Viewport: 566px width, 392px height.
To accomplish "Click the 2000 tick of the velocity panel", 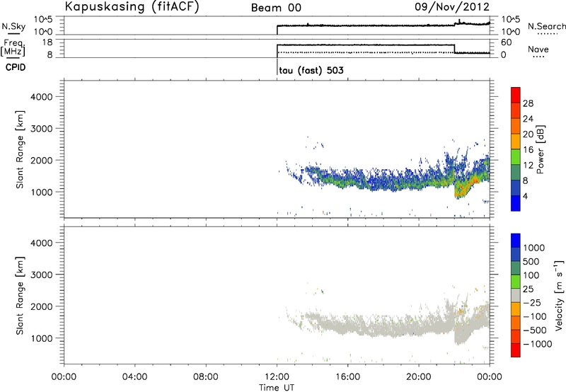I will pos(42,306).
